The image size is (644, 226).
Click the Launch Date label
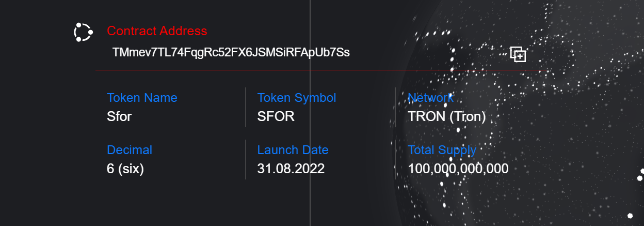coord(293,150)
